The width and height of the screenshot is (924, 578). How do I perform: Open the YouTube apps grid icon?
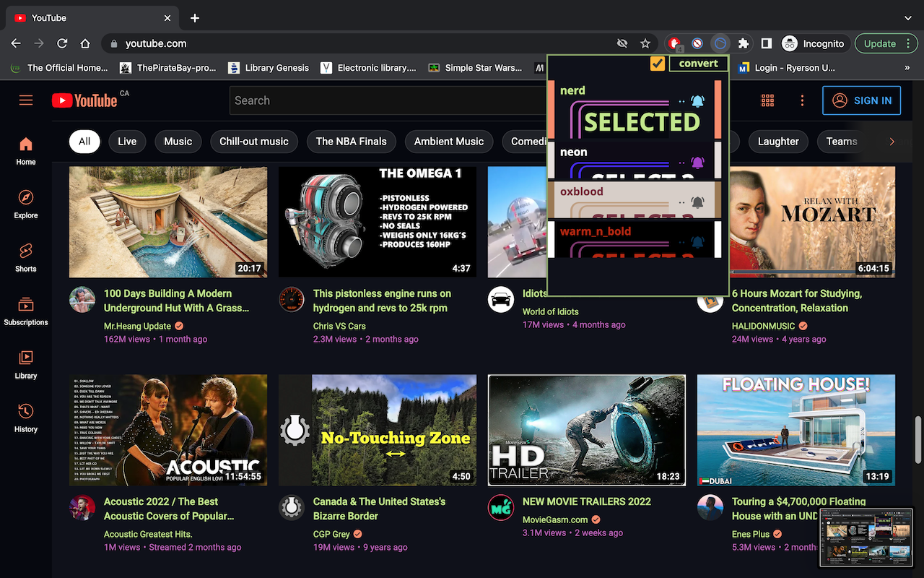(x=767, y=100)
